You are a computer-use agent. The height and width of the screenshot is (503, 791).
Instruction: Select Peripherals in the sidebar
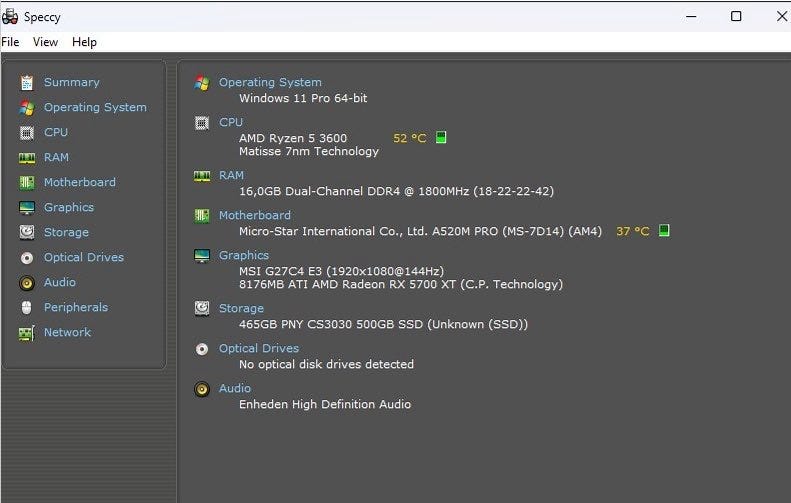[76, 307]
